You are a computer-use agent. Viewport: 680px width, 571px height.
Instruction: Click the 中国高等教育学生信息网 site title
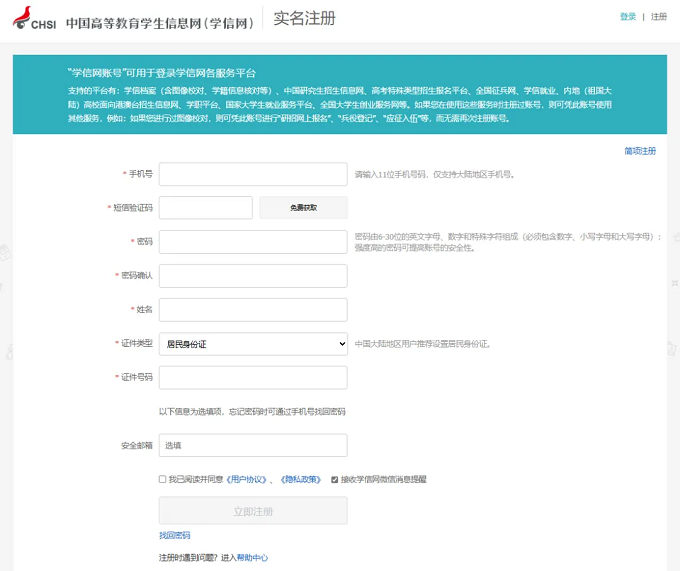click(160, 23)
